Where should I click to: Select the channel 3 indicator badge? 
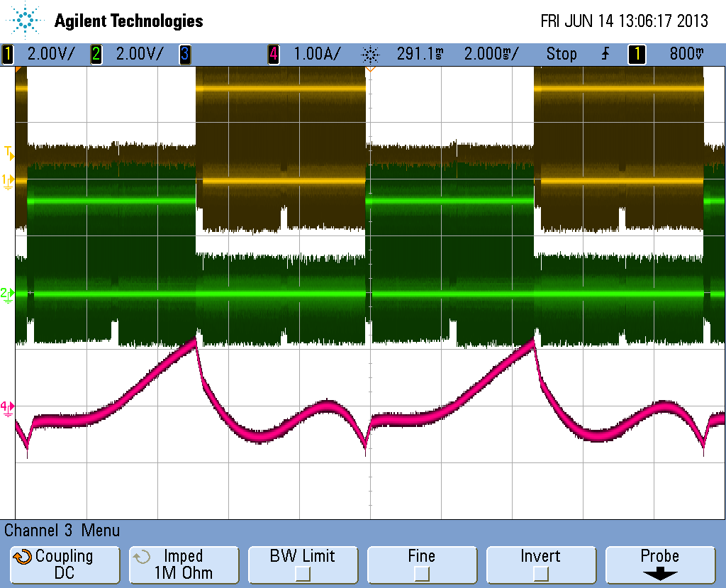(185, 54)
